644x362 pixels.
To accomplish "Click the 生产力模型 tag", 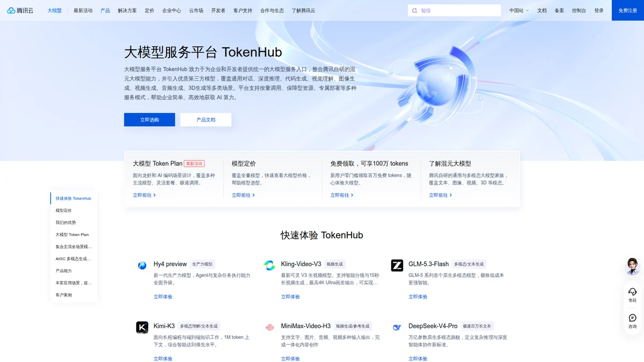I will pyautogui.click(x=202, y=264).
